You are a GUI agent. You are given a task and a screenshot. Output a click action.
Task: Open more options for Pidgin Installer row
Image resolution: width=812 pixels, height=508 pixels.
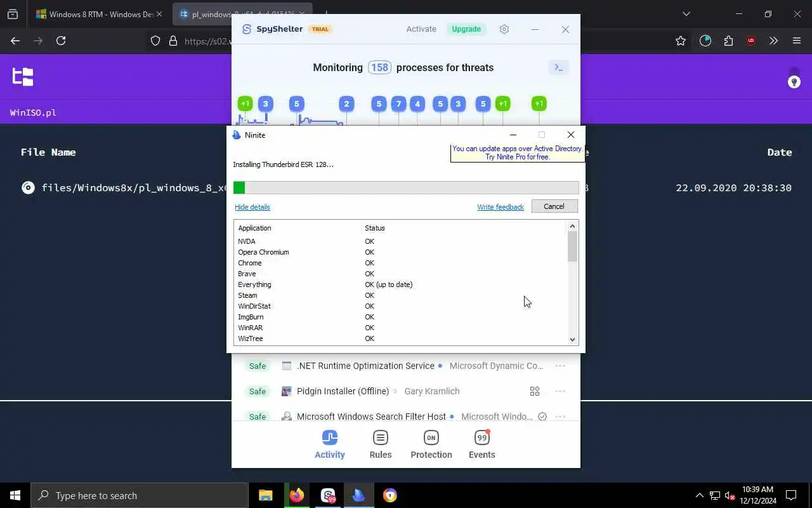pyautogui.click(x=560, y=391)
